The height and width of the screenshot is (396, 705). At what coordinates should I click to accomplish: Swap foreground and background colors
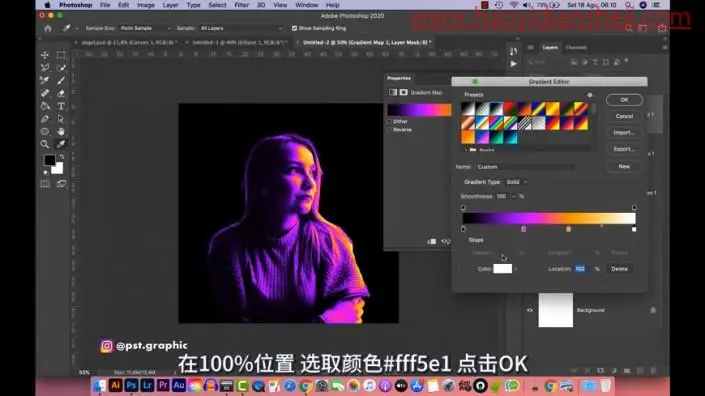click(x=62, y=156)
